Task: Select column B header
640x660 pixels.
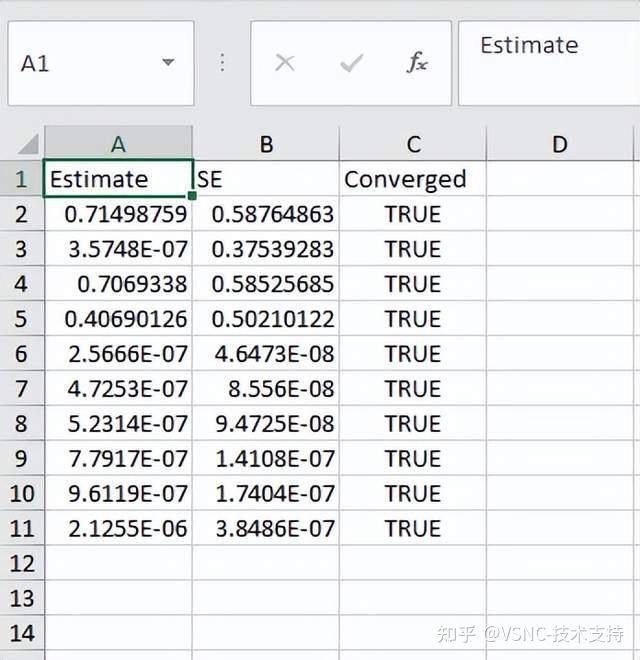Action: (266, 144)
